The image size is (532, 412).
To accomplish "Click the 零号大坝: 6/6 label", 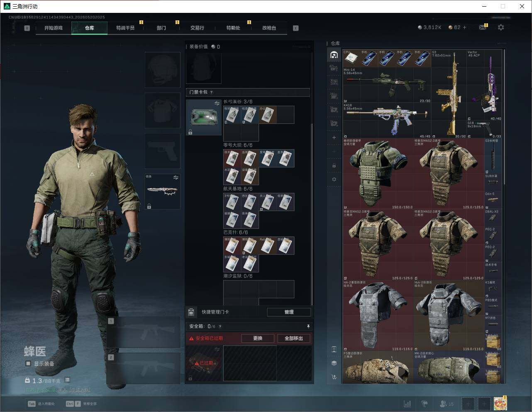I will (x=238, y=145).
